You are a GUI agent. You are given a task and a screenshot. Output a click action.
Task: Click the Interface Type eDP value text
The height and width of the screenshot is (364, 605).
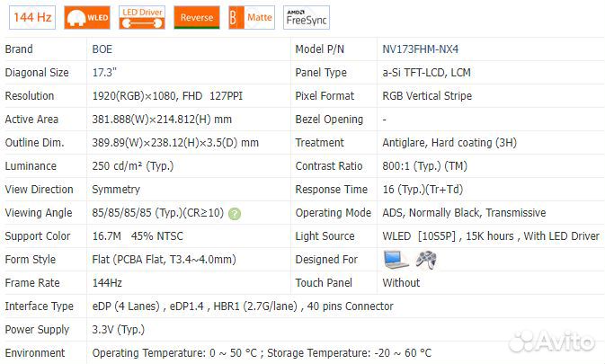243,306
